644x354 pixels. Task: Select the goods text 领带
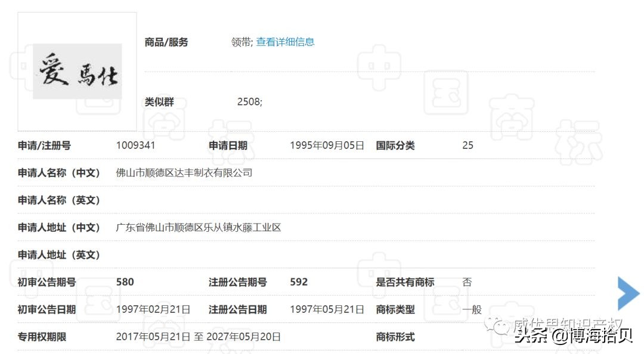click(241, 42)
